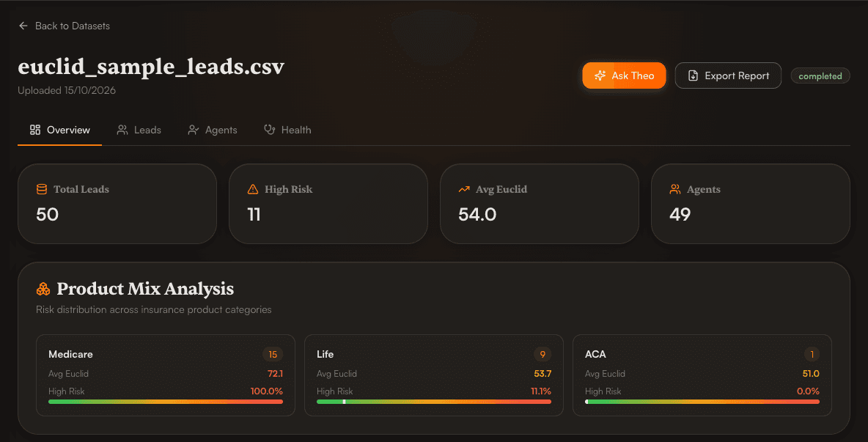Click the Product Mix Analysis heading
Image resolution: width=868 pixels, height=442 pixels.
145,289
